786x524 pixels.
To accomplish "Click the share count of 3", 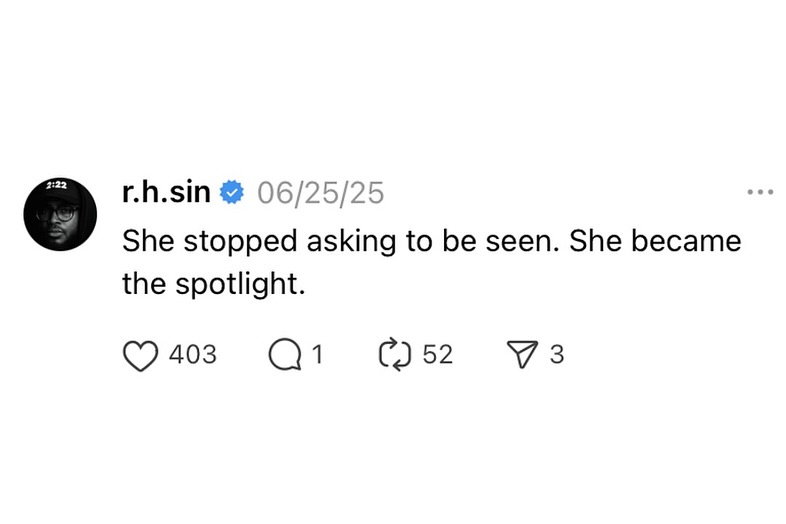I will (x=557, y=355).
